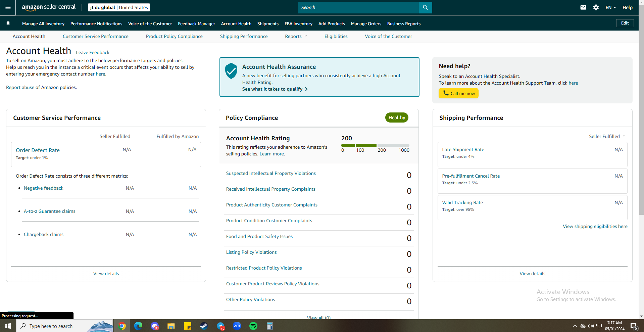Click the Report abuse link
This screenshot has height=332, width=644.
pos(20,87)
